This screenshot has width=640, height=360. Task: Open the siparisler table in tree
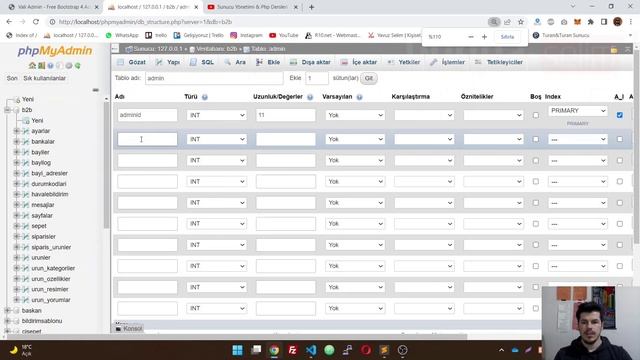click(x=43, y=237)
